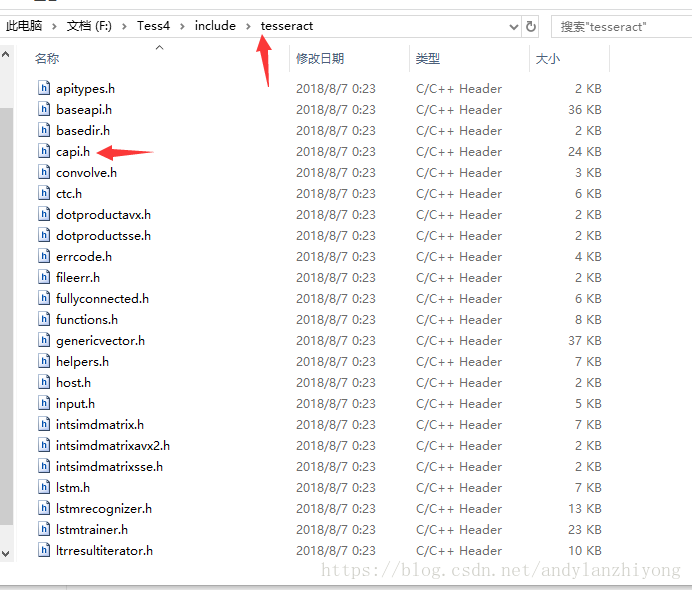Navigate to 此电脑 in the breadcrumb

pos(24,26)
